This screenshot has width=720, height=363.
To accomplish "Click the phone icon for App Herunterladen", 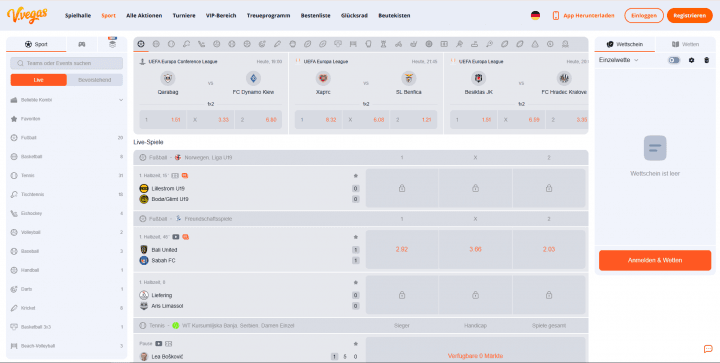I will (556, 16).
